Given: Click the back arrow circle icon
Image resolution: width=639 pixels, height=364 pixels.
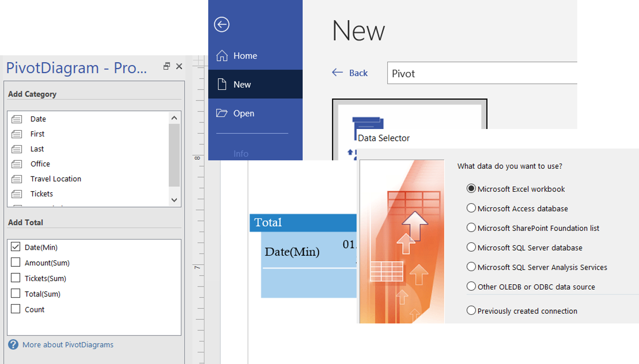Looking at the screenshot, I should pos(222,24).
